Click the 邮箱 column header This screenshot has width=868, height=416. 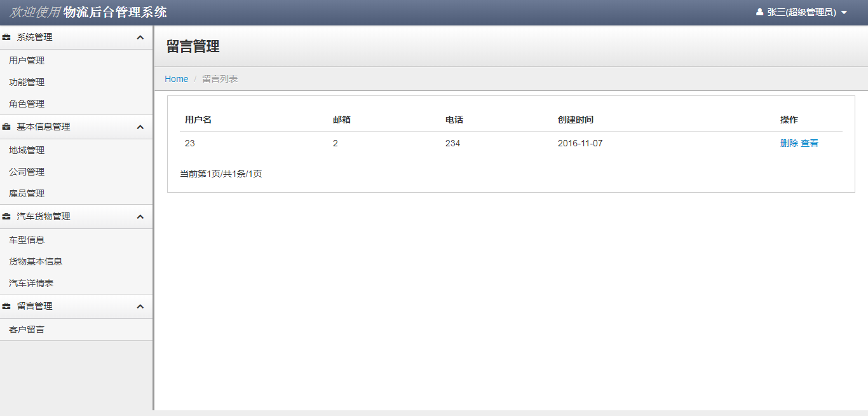click(x=342, y=120)
